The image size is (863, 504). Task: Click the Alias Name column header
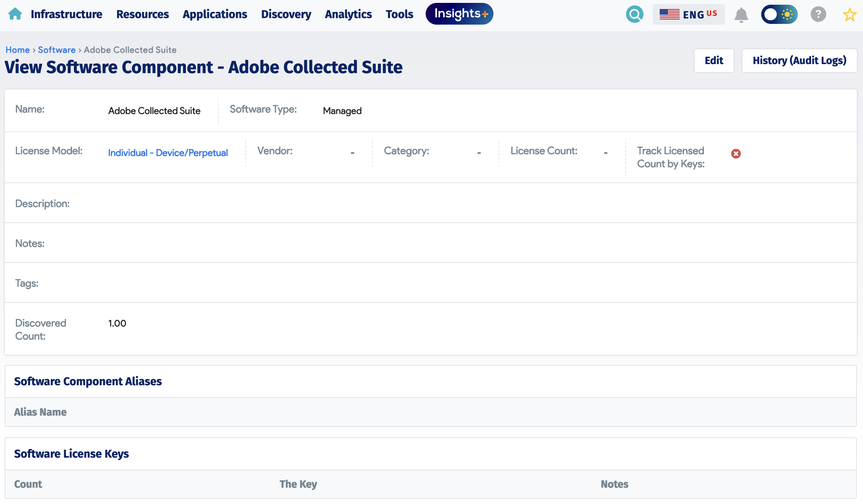pos(40,412)
